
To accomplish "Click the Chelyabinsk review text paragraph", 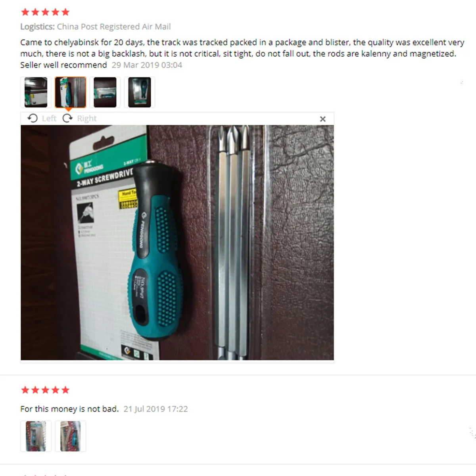I will pyautogui.click(x=242, y=54).
